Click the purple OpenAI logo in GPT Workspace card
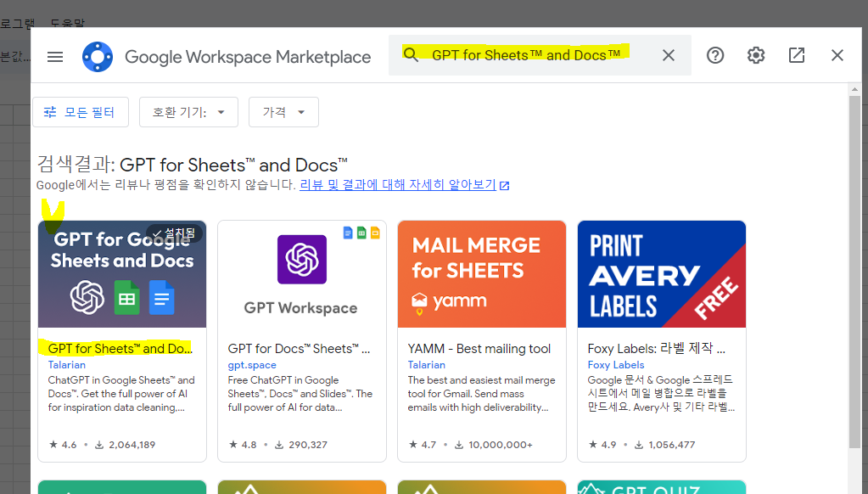Viewport: 868px width, 494px height. coord(302,259)
